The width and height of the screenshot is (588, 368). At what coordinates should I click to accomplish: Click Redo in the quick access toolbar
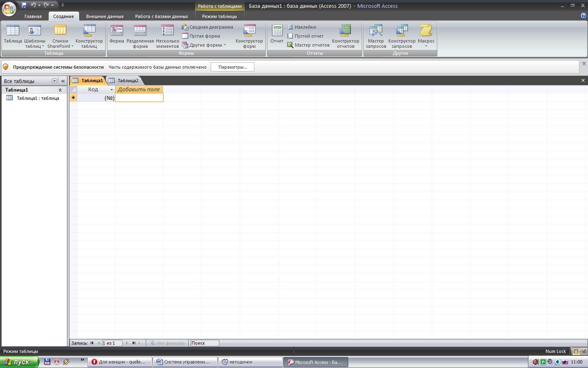(x=46, y=5)
